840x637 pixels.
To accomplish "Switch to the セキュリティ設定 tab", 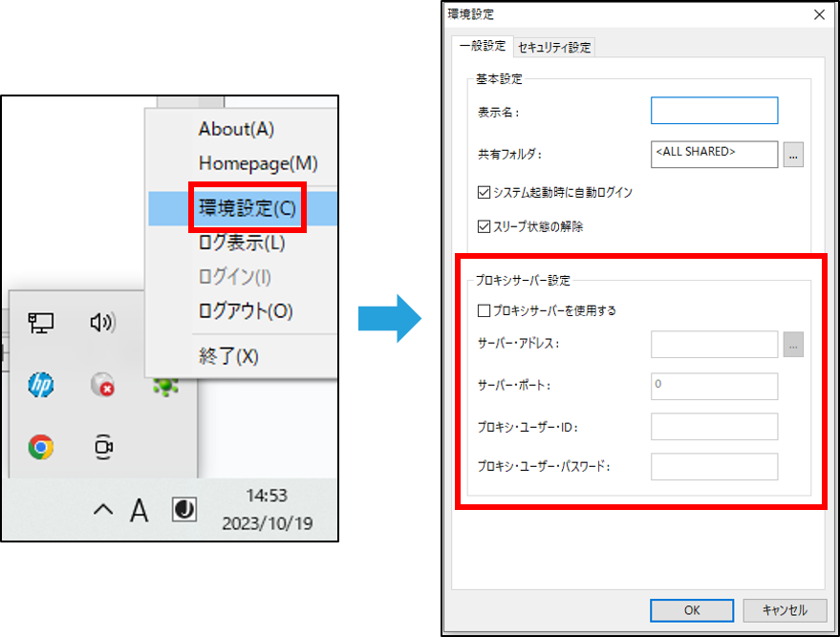I will tap(554, 47).
